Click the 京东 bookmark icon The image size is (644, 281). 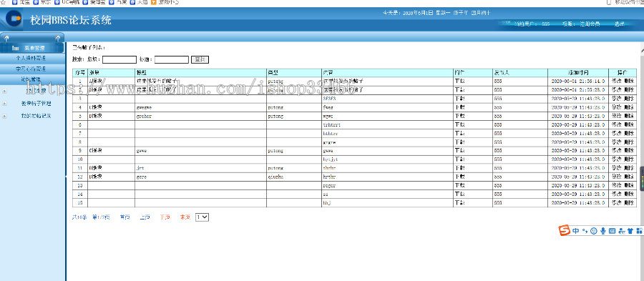click(x=36, y=2)
